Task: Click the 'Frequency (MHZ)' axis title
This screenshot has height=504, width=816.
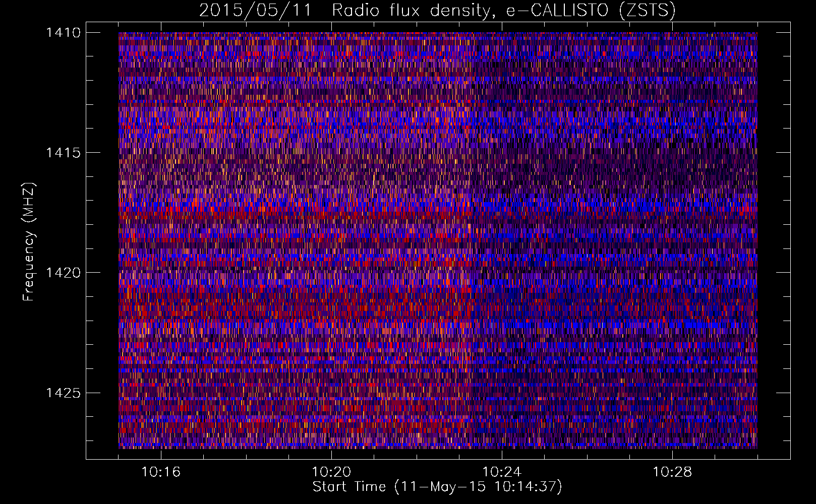Action: pyautogui.click(x=29, y=242)
